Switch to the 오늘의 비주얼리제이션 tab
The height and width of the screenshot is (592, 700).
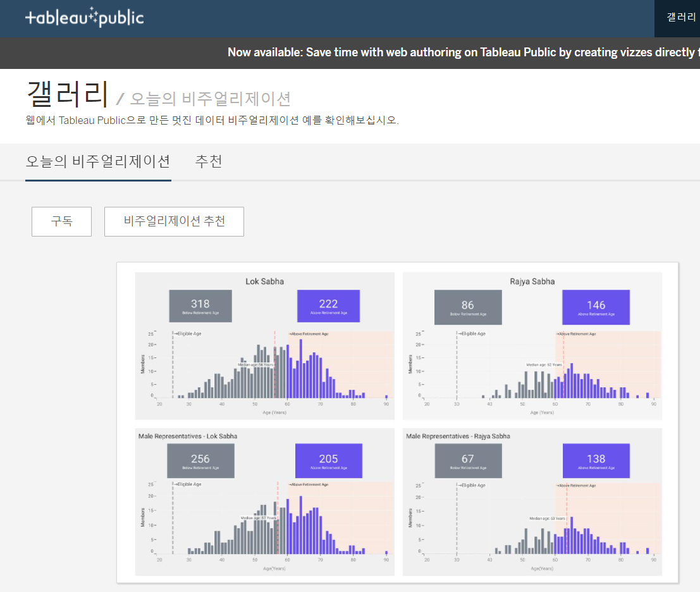pos(98,161)
